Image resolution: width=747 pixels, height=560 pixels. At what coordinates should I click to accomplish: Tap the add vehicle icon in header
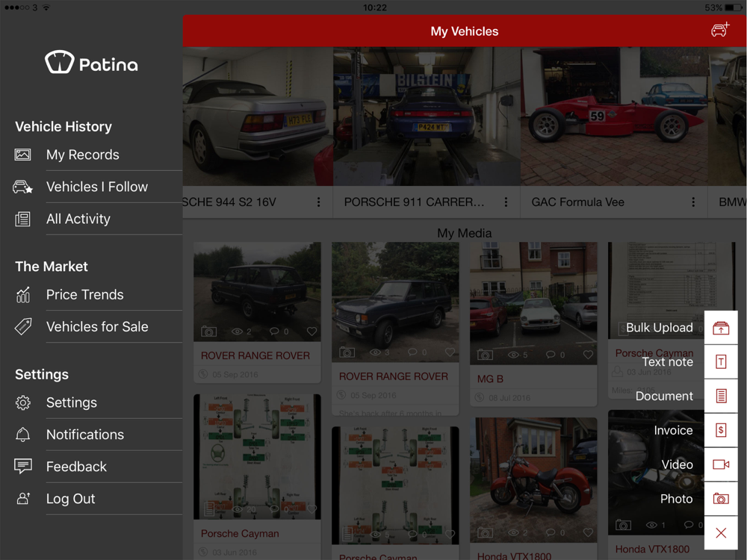[x=720, y=30]
